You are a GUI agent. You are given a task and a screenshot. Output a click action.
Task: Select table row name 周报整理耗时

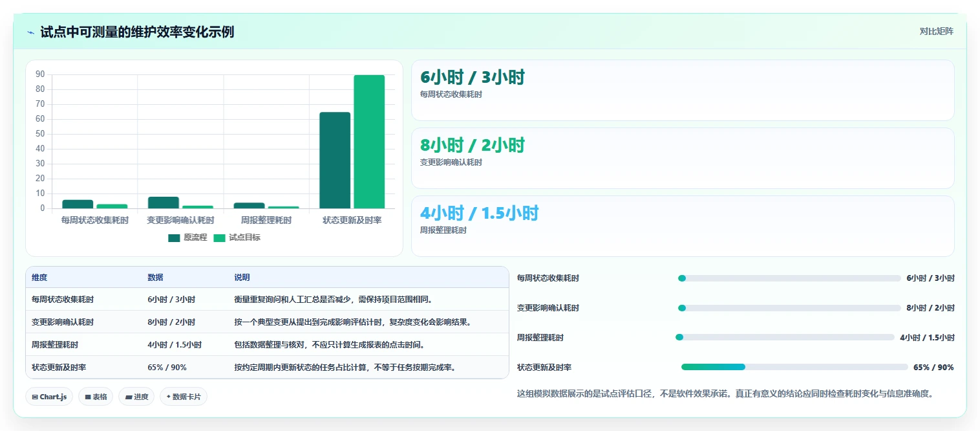coord(55,345)
